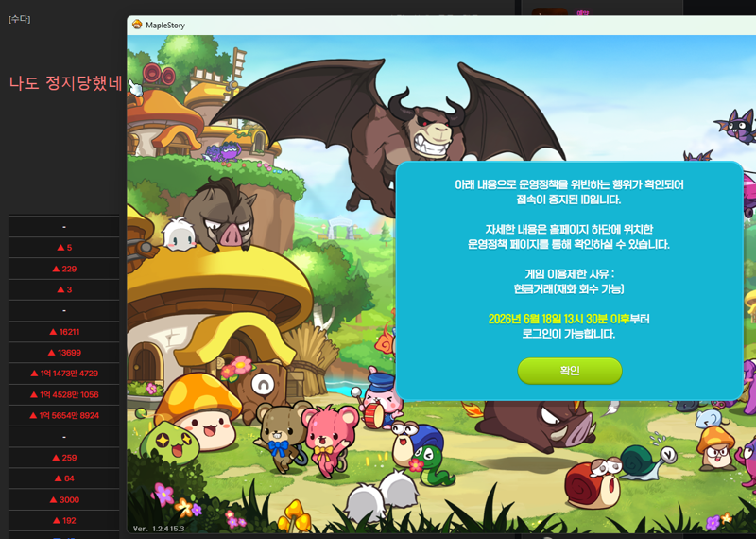This screenshot has height=539, width=756.
Task: Click the Ver. 1.2.415.3 version text
Action: pyautogui.click(x=159, y=529)
